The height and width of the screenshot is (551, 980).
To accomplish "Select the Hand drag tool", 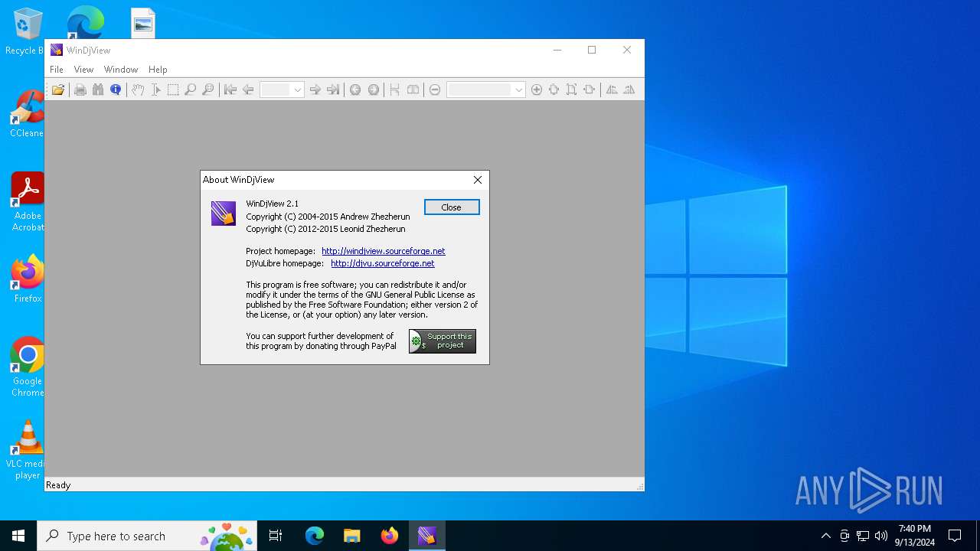I will click(138, 90).
